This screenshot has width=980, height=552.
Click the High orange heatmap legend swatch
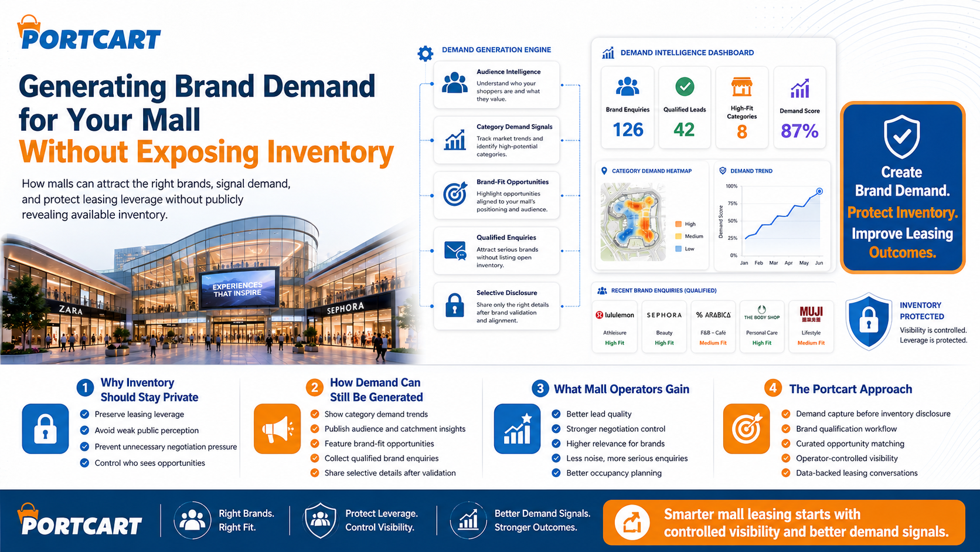[x=679, y=224]
